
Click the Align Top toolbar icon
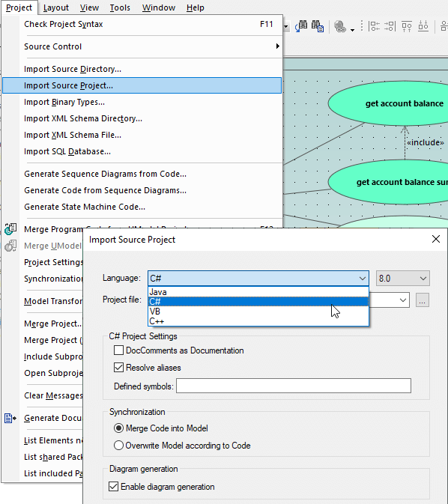(x=407, y=26)
